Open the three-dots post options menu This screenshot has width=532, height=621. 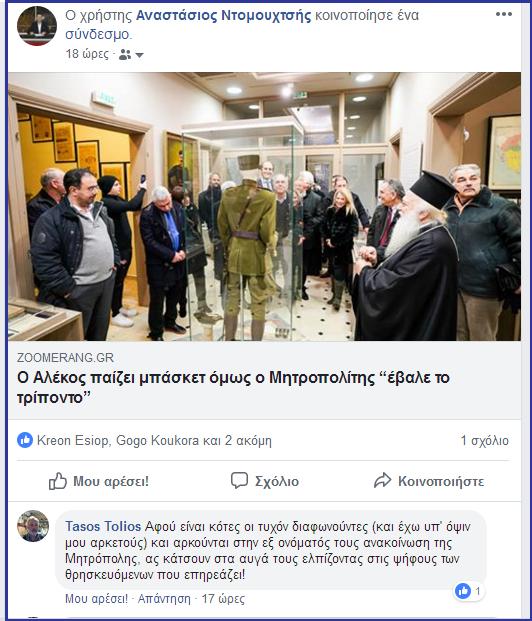click(503, 14)
